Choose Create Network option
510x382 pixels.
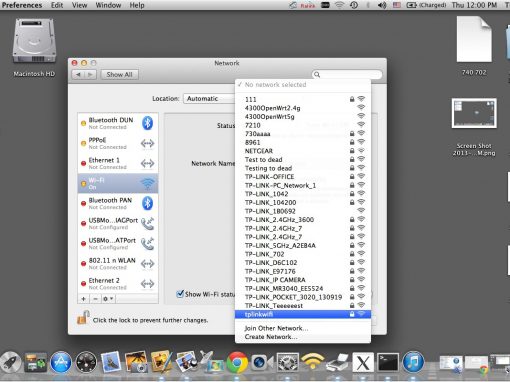(x=271, y=337)
